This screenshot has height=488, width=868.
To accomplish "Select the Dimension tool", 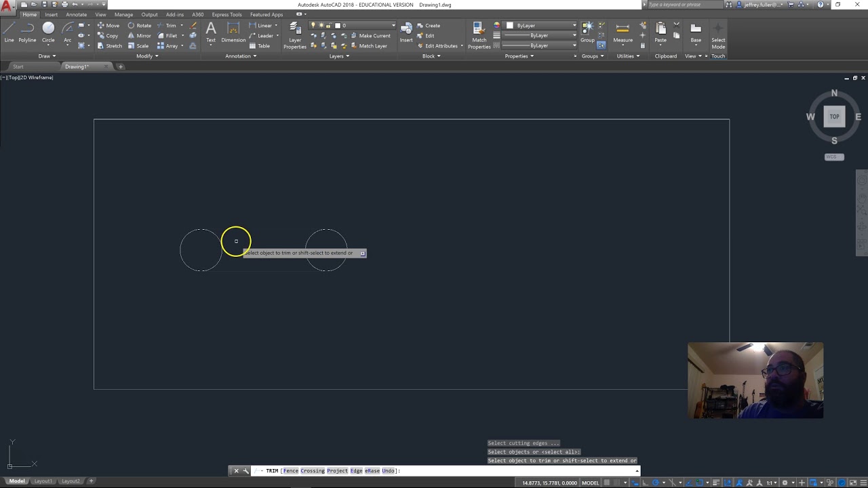I will point(233,32).
